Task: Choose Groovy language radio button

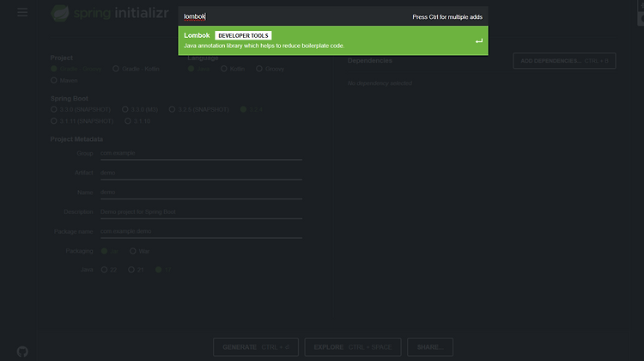Action: coord(270,69)
